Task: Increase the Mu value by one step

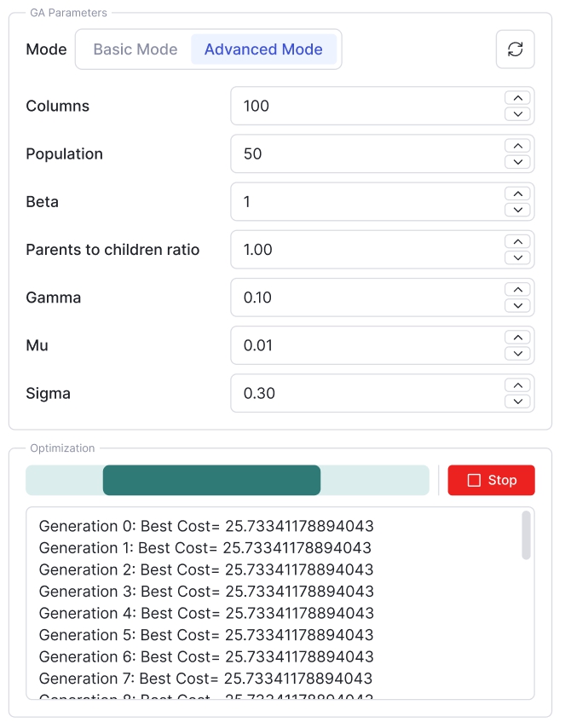Action: tap(516, 337)
